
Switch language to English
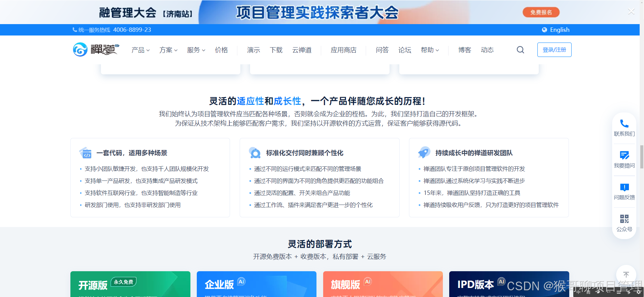click(x=560, y=30)
